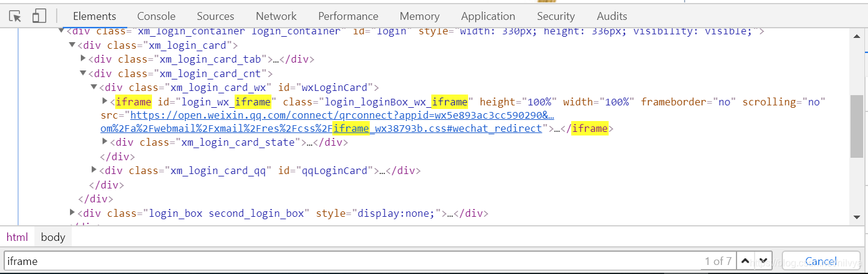Viewport: 868px width, 274px height.
Task: Collapse the xm_login_card div node
Action: click(x=72, y=45)
